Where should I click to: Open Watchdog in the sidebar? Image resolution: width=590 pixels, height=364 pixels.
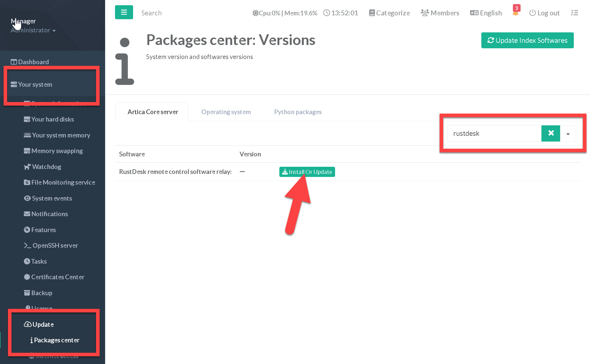[46, 167]
